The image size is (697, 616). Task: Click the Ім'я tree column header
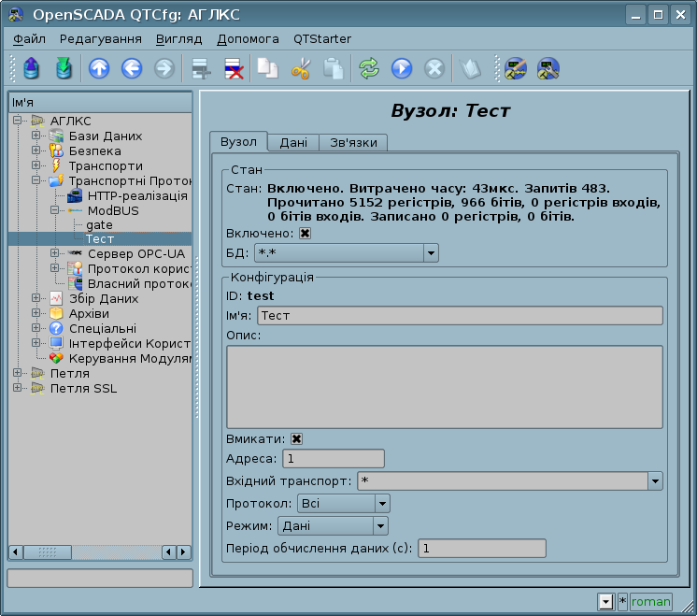coord(101,103)
